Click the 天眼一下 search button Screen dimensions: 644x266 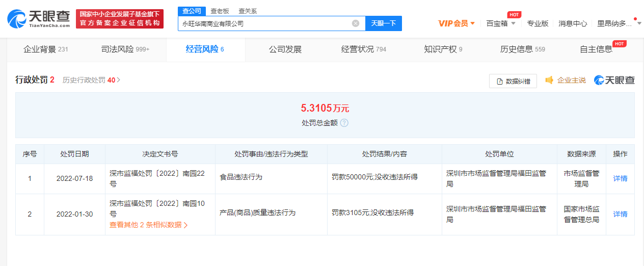[384, 23]
